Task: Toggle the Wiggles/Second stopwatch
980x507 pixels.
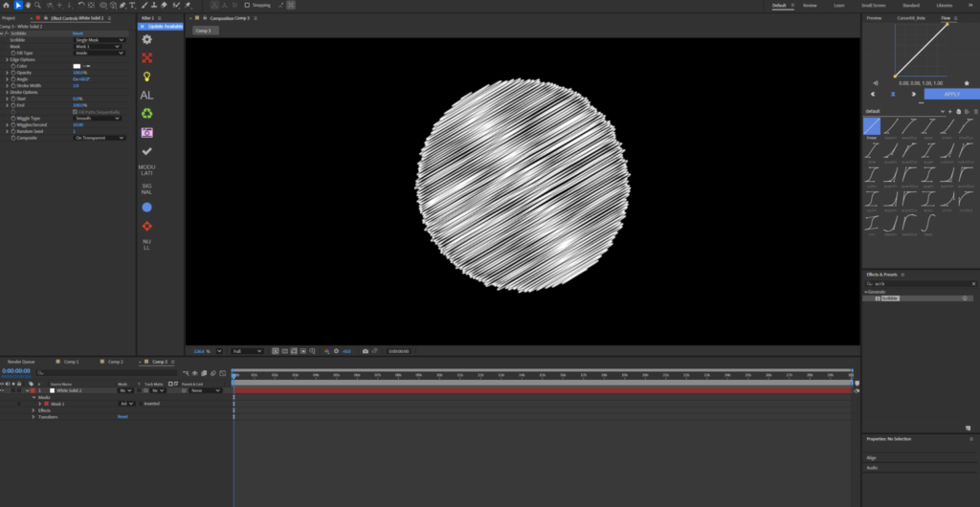Action: pyautogui.click(x=12, y=125)
